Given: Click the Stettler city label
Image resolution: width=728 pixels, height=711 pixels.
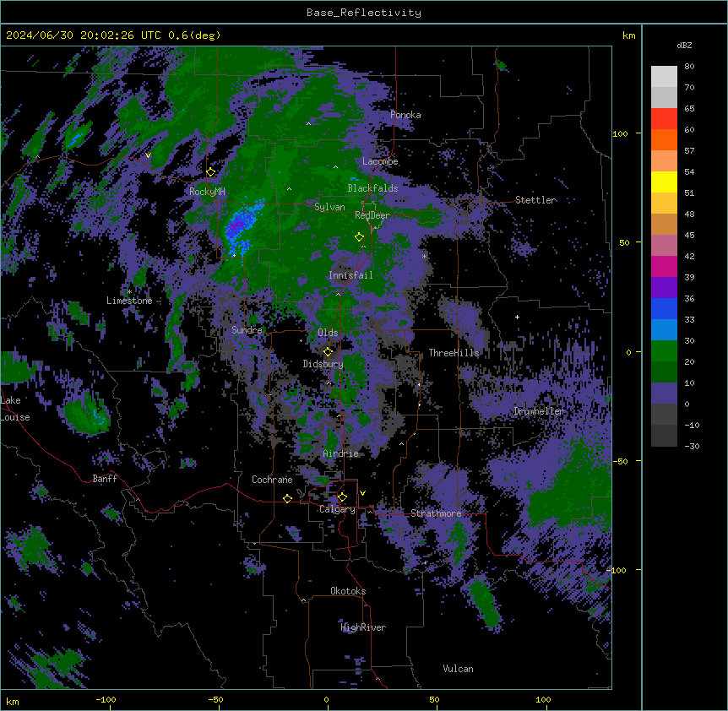Looking at the screenshot, I should coord(535,200).
